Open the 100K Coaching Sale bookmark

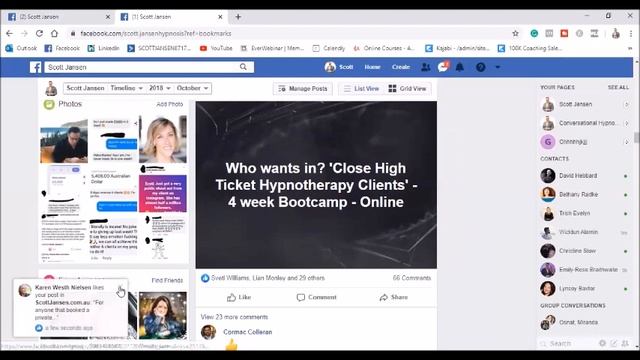(x=530, y=48)
